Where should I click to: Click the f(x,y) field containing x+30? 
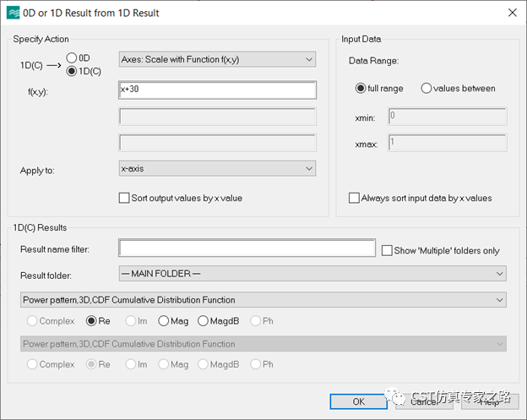pos(217,90)
